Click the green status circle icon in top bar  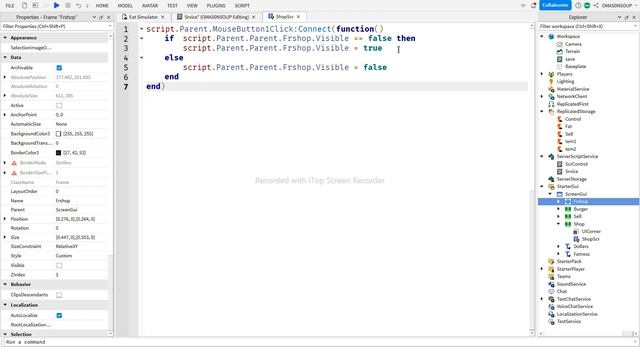coord(587,5)
